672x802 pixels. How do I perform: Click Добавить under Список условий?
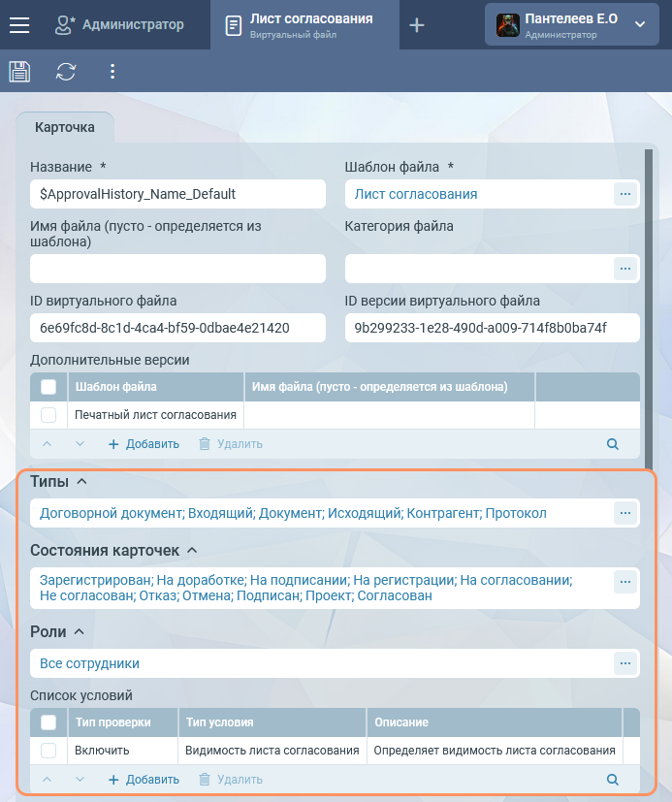click(144, 780)
